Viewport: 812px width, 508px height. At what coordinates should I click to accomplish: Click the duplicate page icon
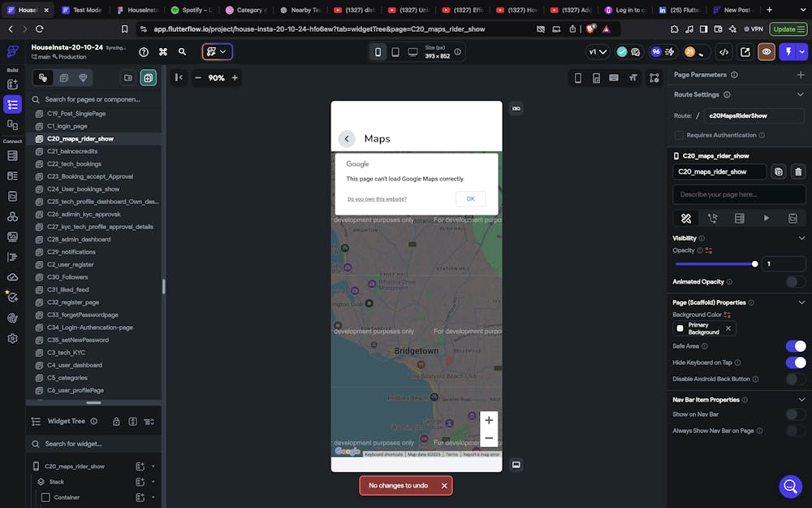(x=779, y=172)
